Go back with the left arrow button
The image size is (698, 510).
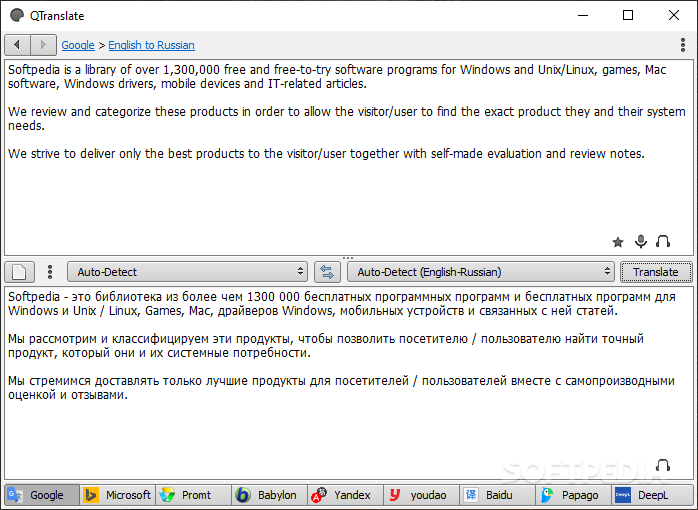(17, 45)
